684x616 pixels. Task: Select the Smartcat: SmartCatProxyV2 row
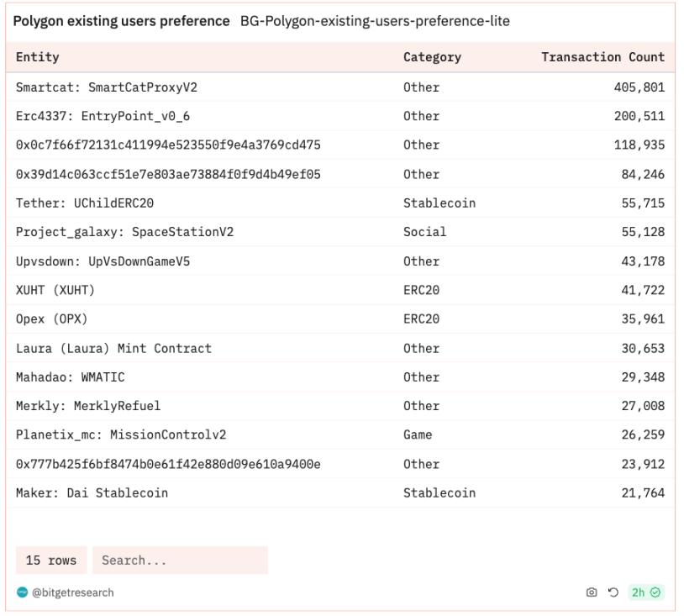[340, 87]
